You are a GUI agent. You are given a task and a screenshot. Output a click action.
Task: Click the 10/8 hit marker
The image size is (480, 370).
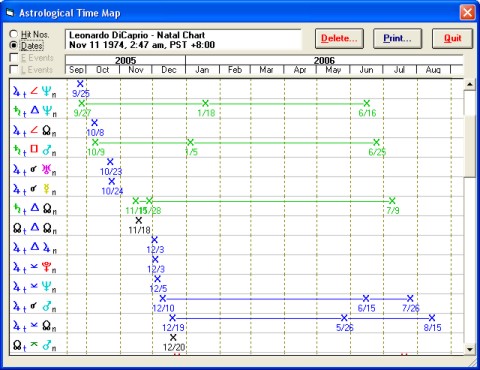[x=94, y=123]
